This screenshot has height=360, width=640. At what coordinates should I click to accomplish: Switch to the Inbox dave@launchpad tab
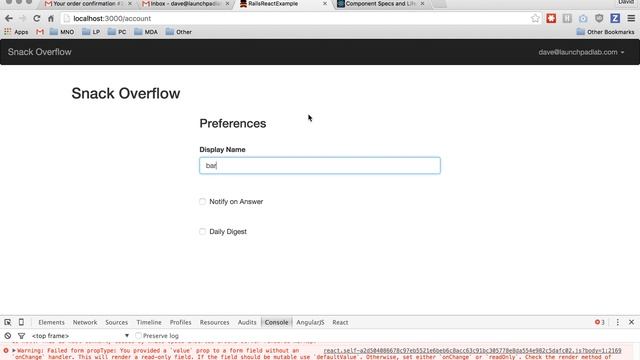click(185, 4)
